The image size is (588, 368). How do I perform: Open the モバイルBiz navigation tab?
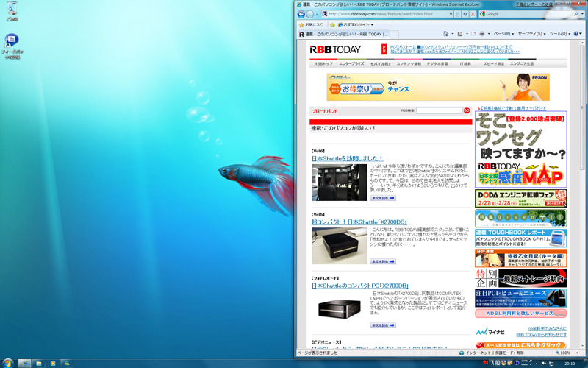coord(380,64)
